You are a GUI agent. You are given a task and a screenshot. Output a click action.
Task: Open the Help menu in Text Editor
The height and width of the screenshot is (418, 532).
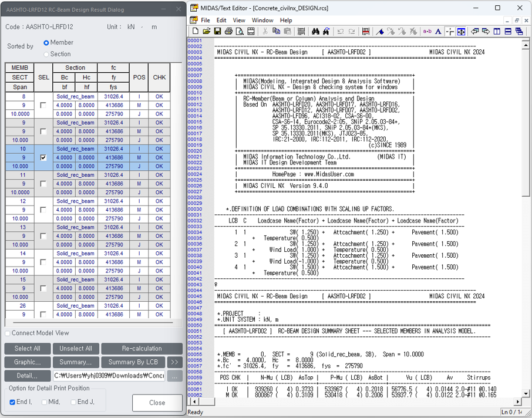[286, 21]
